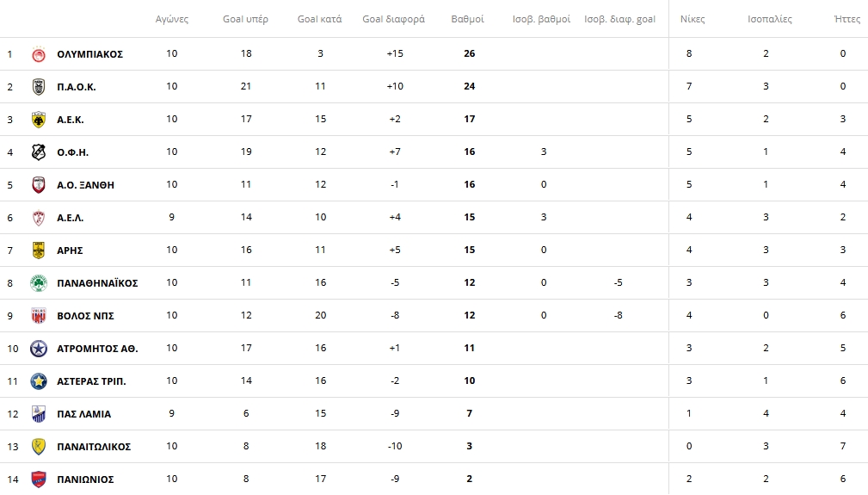Open the ΟΛΥΜΠΙΑΚΟΣ team name link
868x495 pixels.
click(89, 54)
